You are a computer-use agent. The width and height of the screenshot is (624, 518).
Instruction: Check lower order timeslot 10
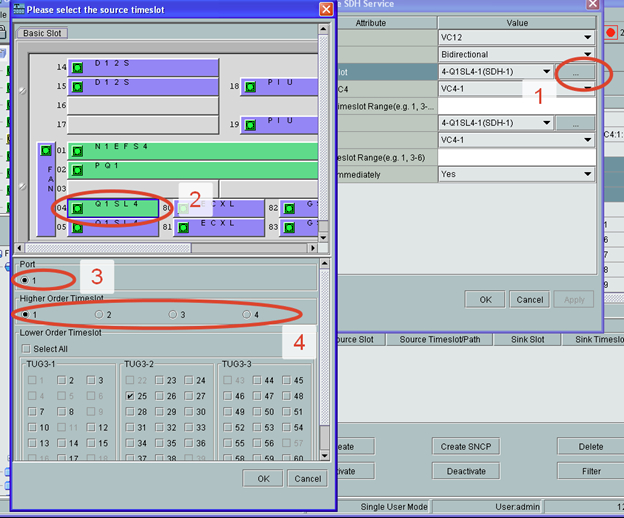32,427
